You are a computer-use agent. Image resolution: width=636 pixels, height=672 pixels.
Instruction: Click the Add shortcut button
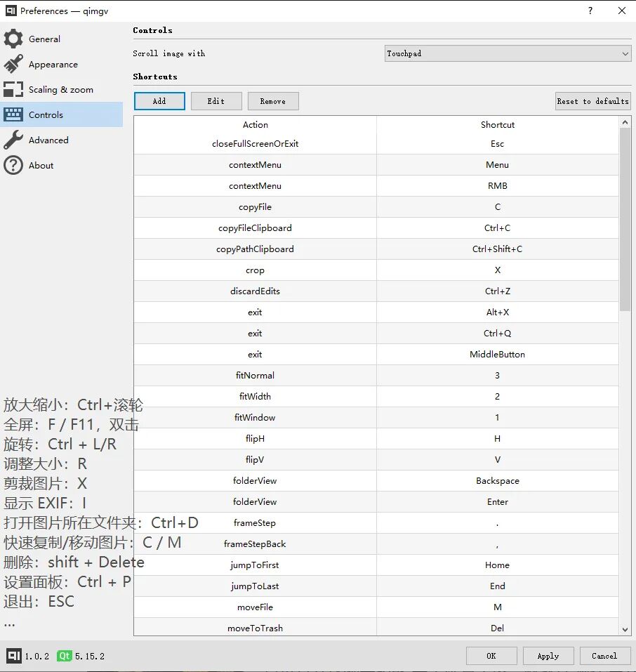point(159,101)
